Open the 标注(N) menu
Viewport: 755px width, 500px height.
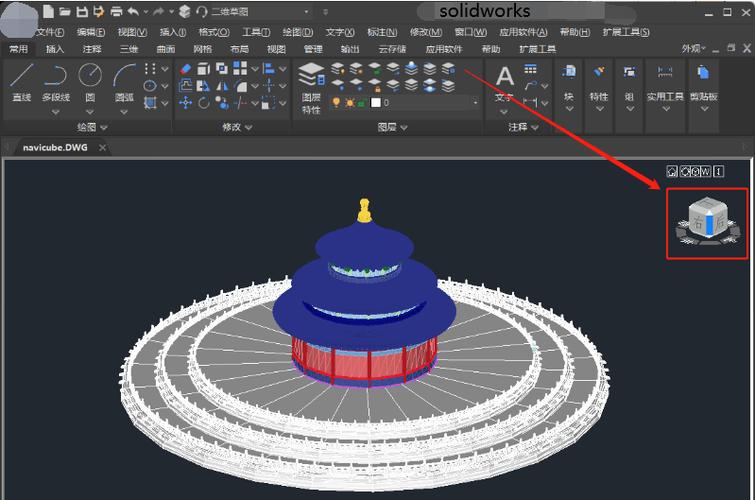(x=382, y=32)
